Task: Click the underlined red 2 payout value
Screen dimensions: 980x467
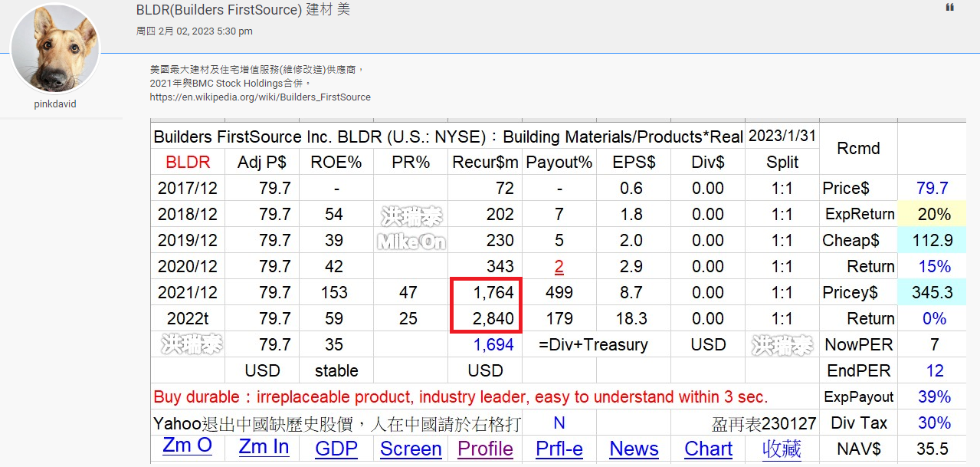Action: (559, 266)
